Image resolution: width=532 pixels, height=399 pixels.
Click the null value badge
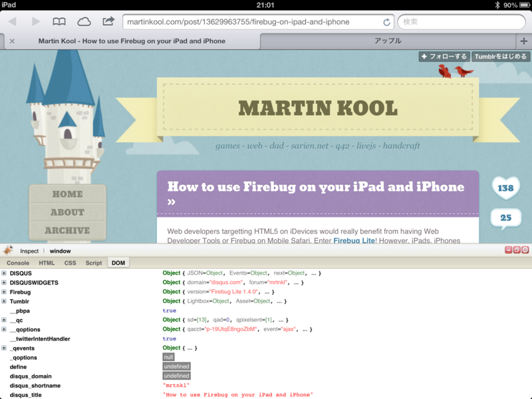pos(169,357)
